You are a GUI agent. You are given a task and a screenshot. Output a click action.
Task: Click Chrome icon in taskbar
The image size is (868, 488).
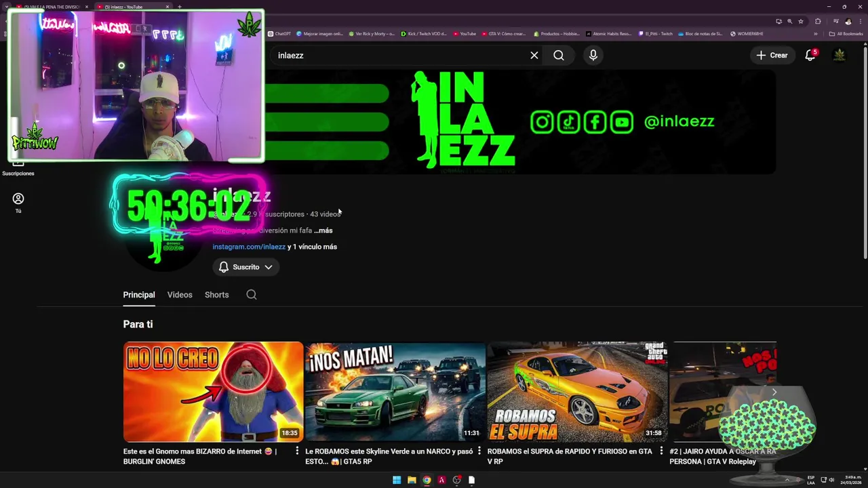coord(427,480)
